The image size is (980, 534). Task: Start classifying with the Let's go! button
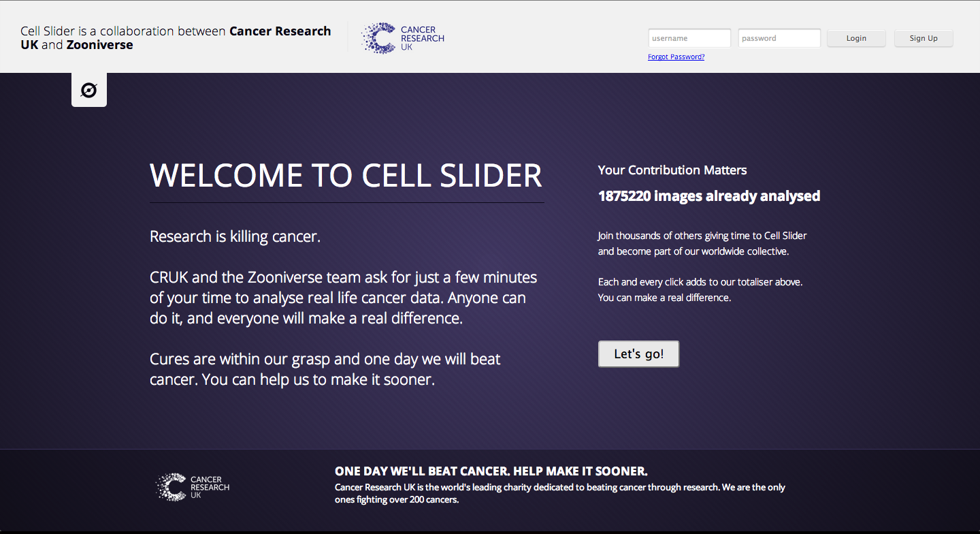tap(638, 354)
